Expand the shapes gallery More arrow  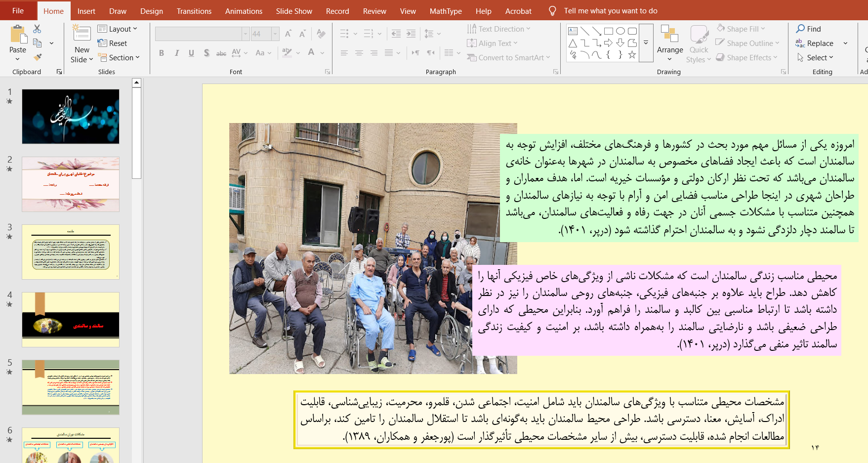click(646, 43)
